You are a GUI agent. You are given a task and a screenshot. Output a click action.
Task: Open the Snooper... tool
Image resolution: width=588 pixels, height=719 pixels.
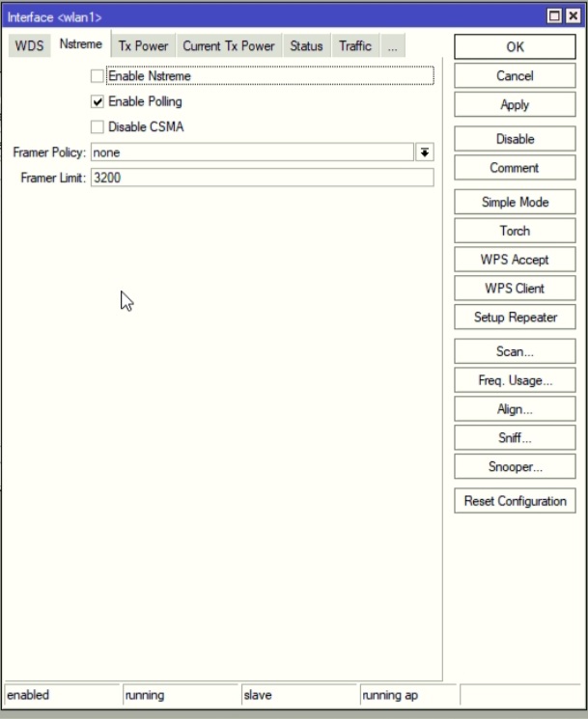tap(515, 467)
